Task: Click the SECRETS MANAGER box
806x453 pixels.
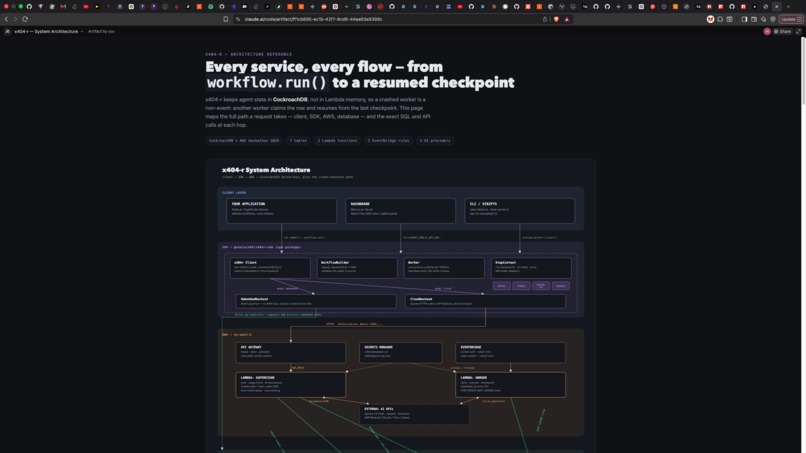Action: 400,353
